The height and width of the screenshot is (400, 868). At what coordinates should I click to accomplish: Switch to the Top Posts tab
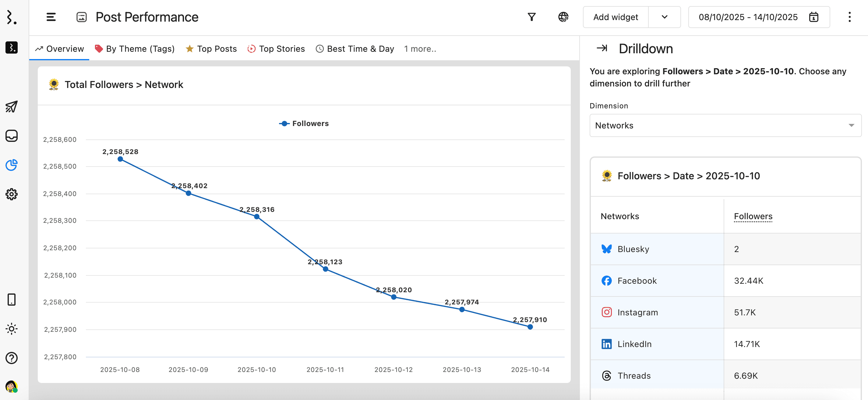point(211,49)
